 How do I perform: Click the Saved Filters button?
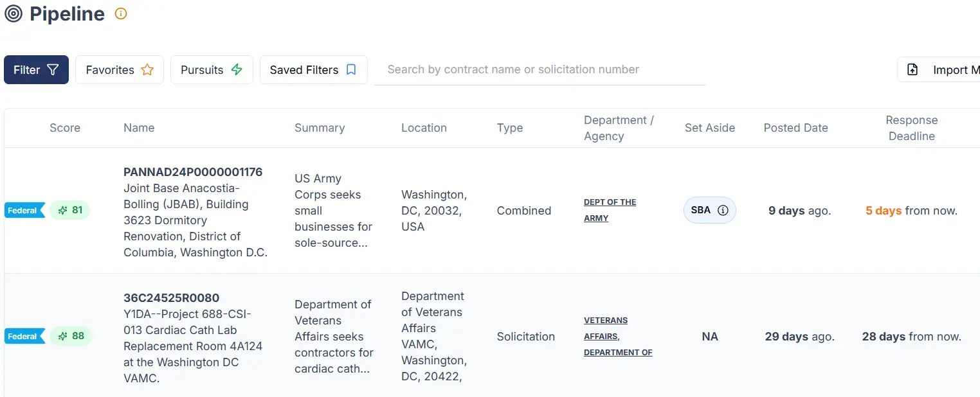(x=313, y=69)
